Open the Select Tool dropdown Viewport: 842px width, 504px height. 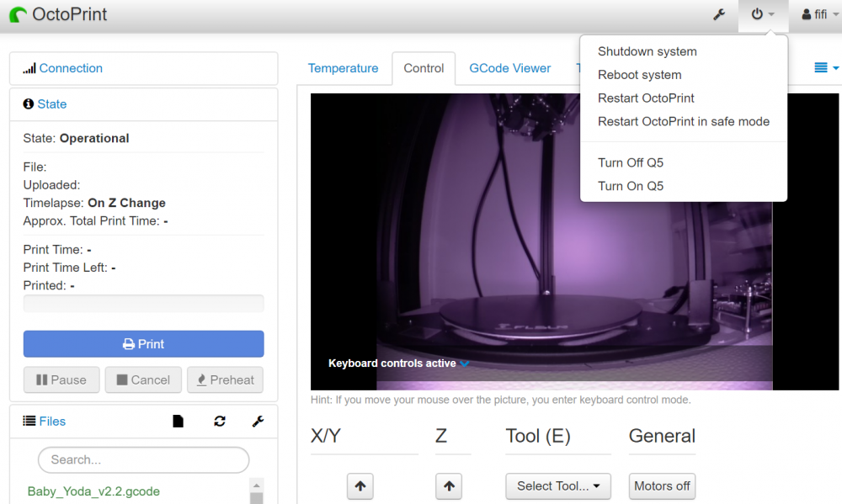pos(558,486)
